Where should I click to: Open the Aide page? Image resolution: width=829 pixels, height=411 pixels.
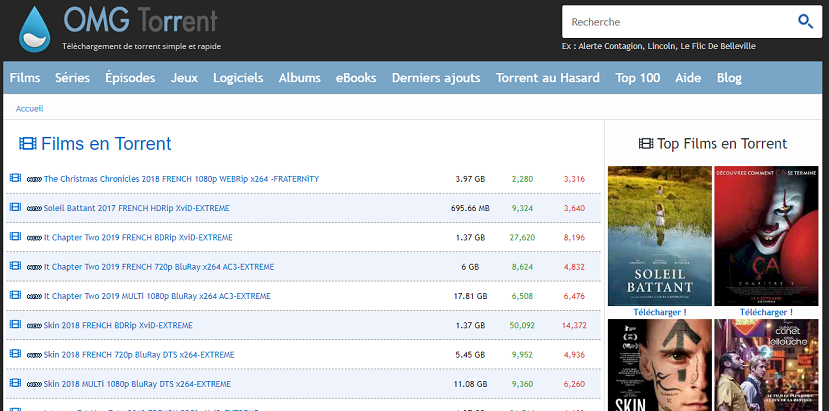(x=688, y=78)
